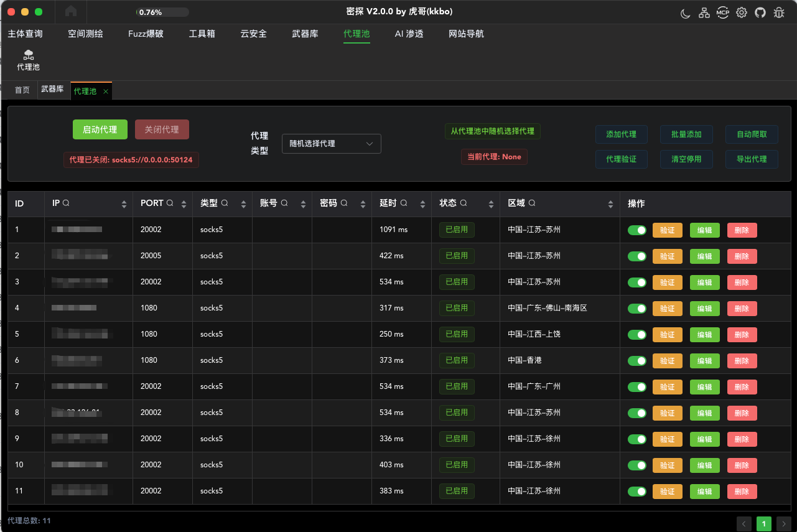Toggle dark mode moon icon
Screen dimensions: 797x532
685,12
